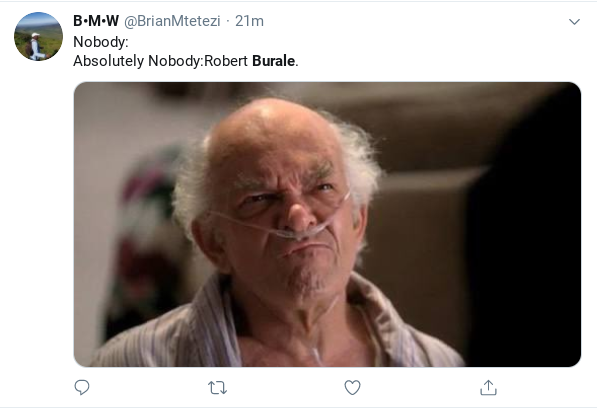Click the tweet line reading Nobody:
This screenshot has height=408, width=597.
pyautogui.click(x=101, y=42)
